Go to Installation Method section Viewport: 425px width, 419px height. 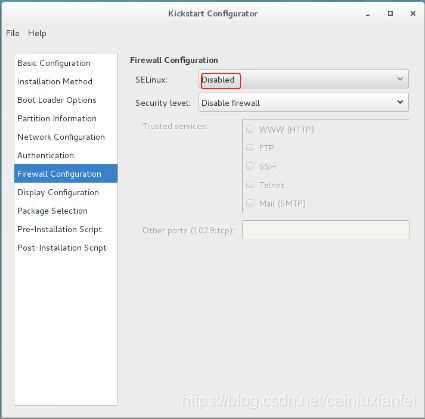pyautogui.click(x=66, y=81)
